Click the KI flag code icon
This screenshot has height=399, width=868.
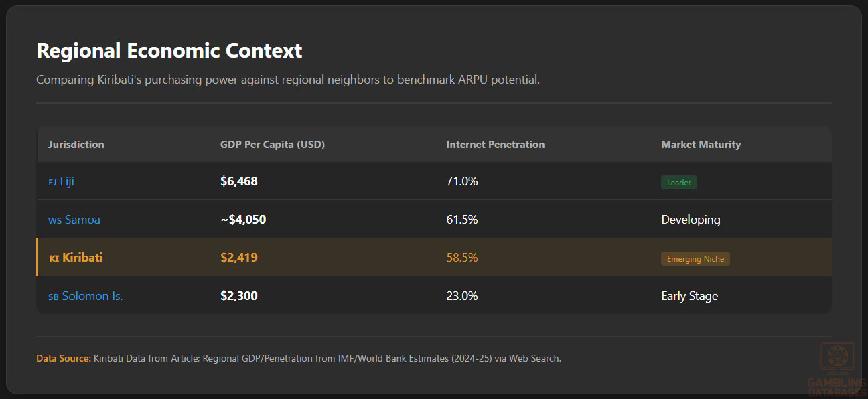(54, 258)
